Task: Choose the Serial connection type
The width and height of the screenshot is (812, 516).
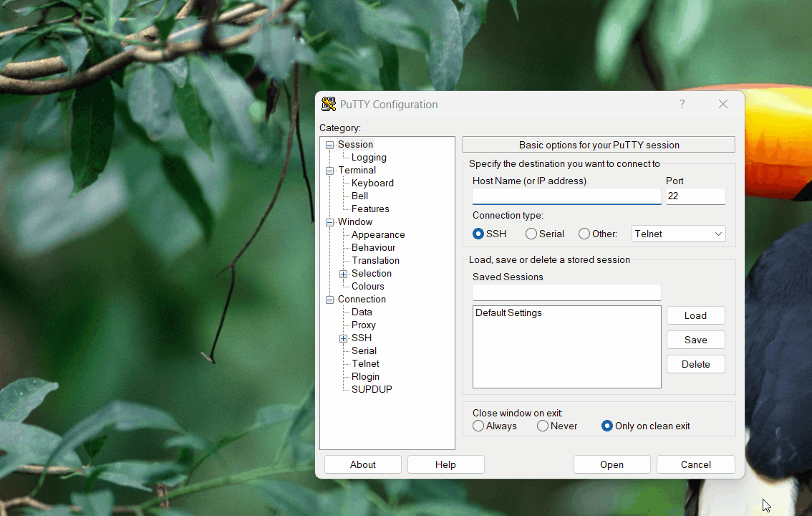Action: pos(531,234)
